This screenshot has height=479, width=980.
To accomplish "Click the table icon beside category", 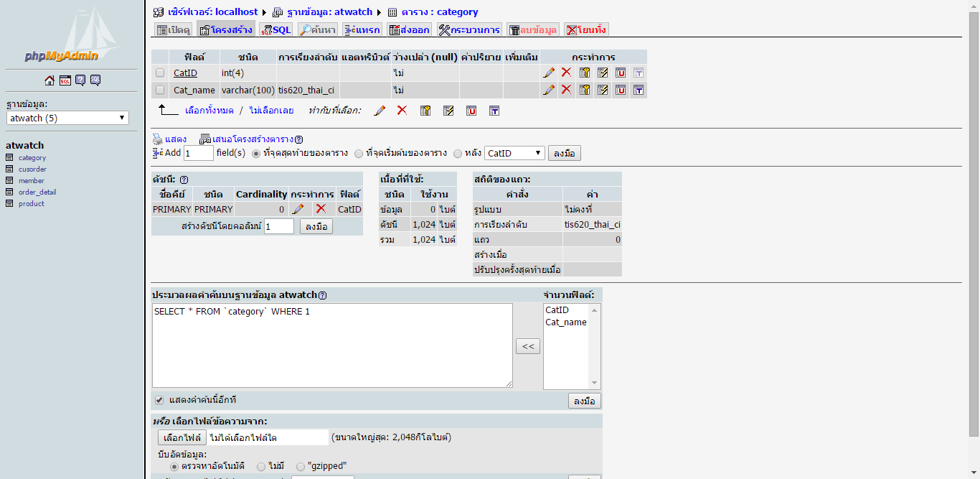I will (x=9, y=158).
